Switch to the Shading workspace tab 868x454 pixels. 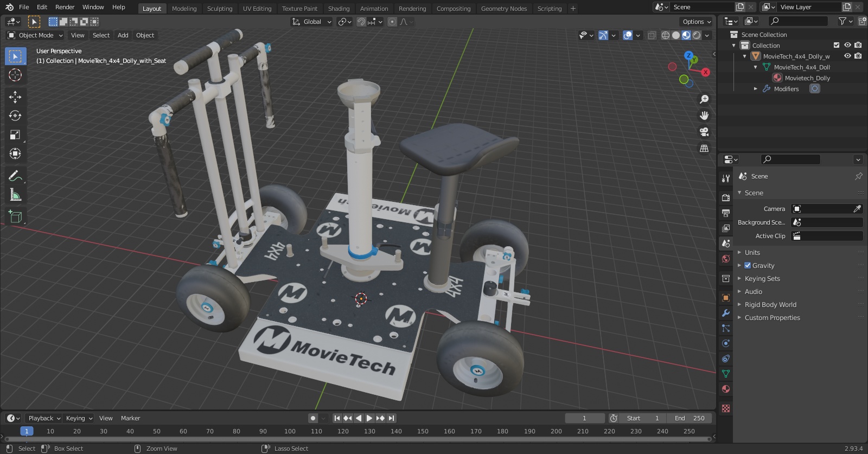[x=339, y=9]
